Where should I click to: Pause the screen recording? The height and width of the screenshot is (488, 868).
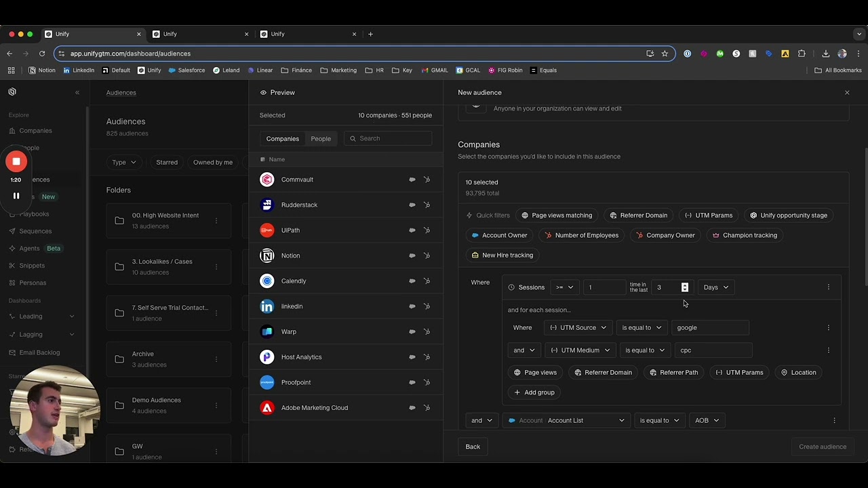(16, 196)
